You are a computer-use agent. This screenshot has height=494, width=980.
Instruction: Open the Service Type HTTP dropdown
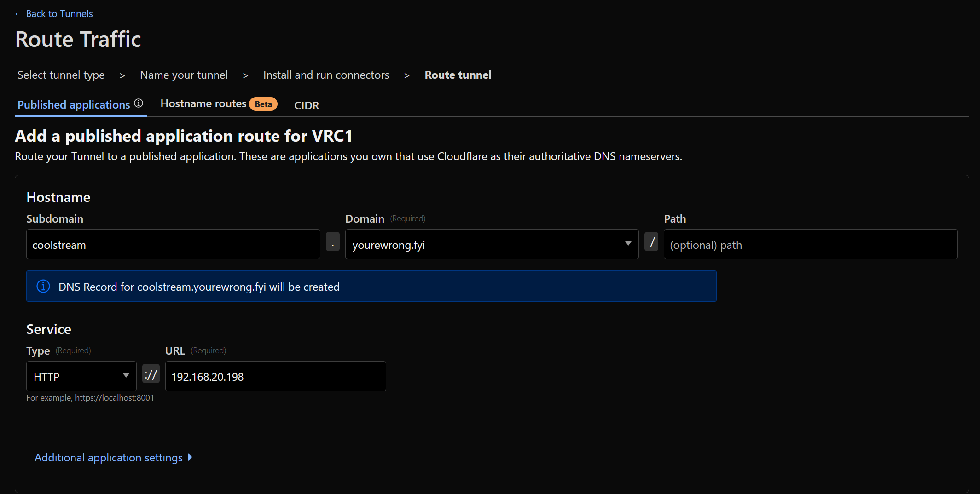coord(76,377)
